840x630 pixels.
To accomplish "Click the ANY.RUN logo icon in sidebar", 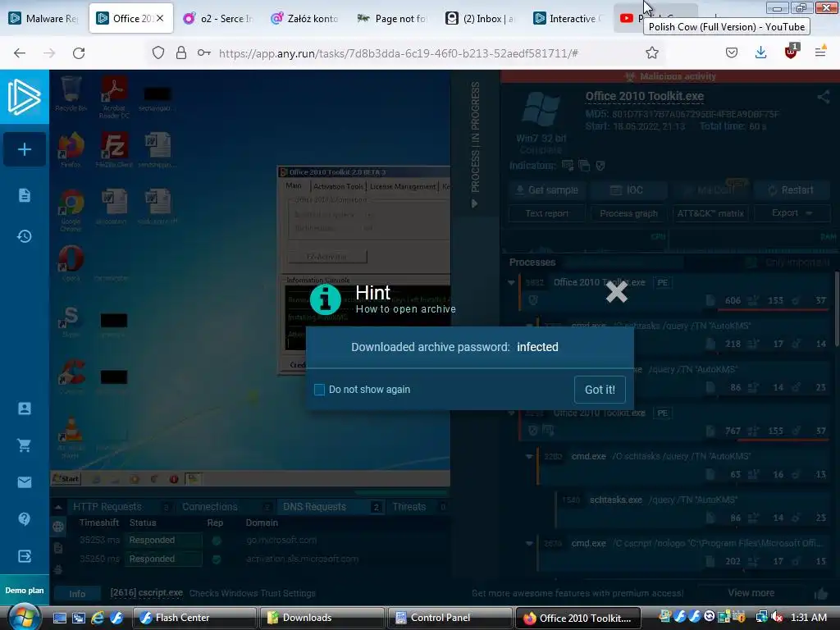I will pyautogui.click(x=24, y=97).
